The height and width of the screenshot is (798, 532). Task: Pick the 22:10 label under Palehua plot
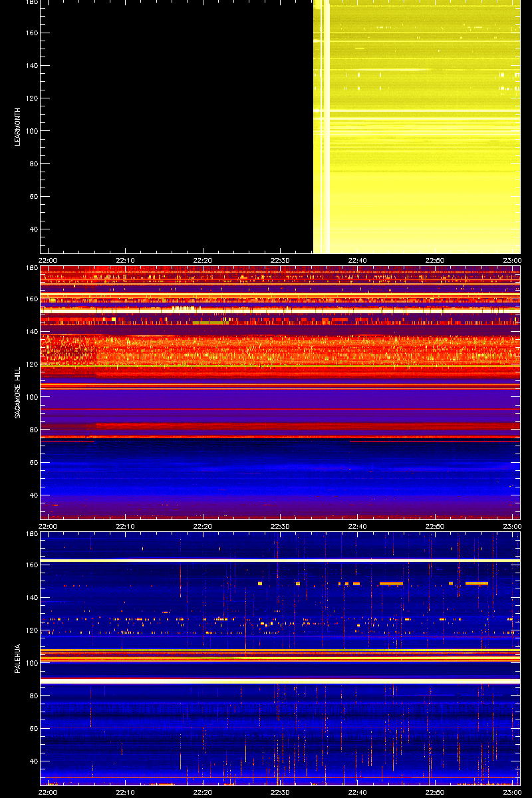point(126,792)
